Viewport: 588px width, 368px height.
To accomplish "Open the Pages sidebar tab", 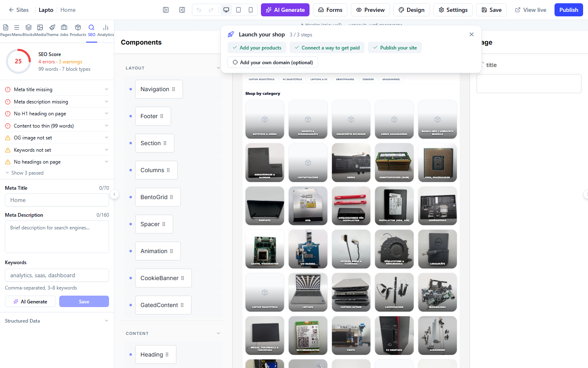I will [x=6, y=30].
